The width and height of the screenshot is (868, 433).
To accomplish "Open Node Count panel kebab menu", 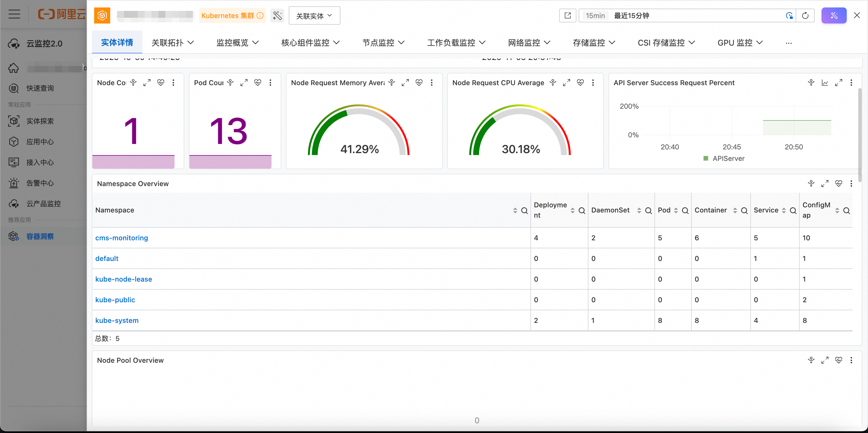I will [x=173, y=83].
